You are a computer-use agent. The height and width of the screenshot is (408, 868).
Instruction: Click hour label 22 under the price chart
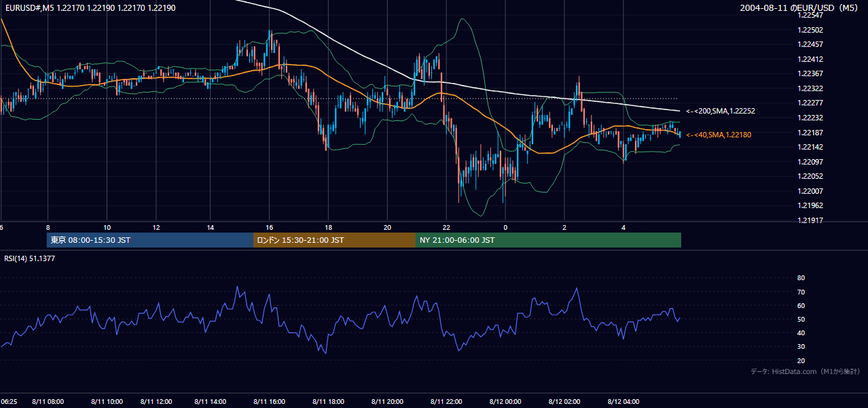pos(446,227)
